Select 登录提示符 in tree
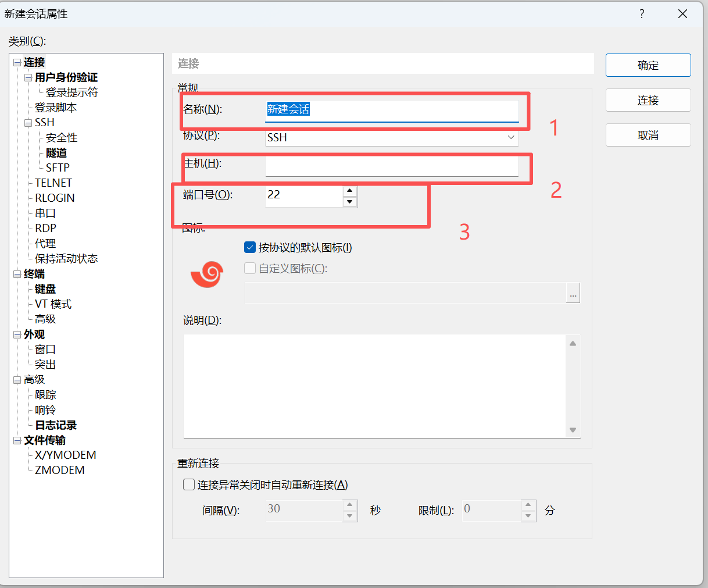Screen dimensions: 708x588 (72, 92)
